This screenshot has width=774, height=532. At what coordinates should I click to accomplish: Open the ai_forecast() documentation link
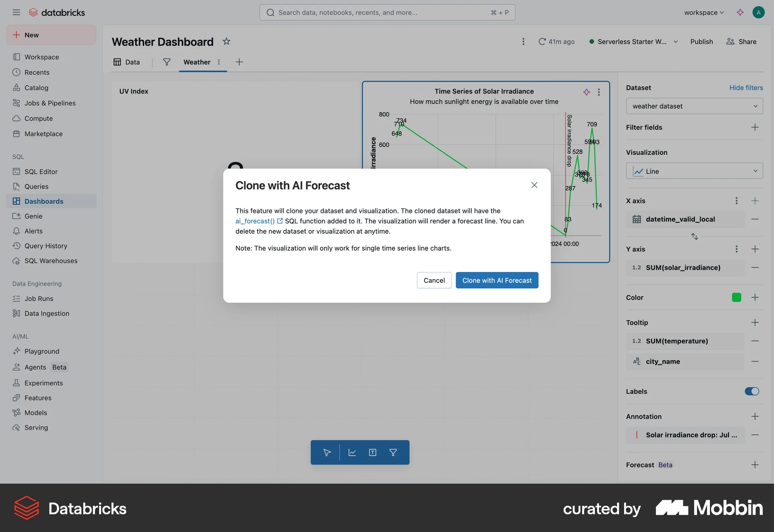256,221
